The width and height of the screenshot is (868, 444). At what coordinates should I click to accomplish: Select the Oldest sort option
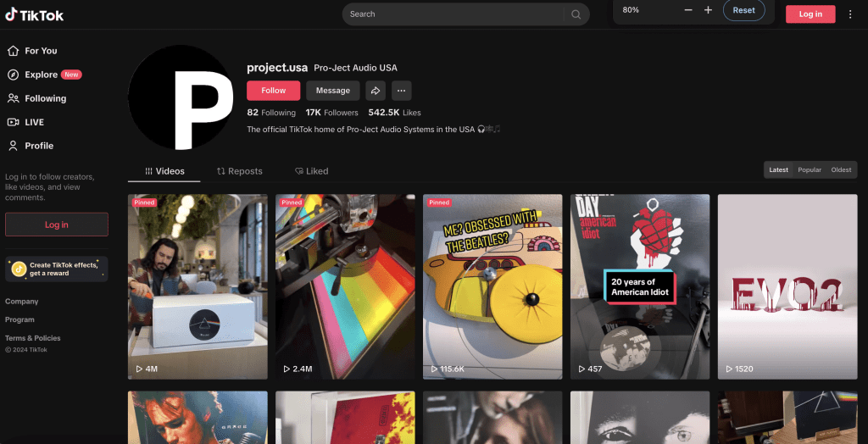coord(841,170)
